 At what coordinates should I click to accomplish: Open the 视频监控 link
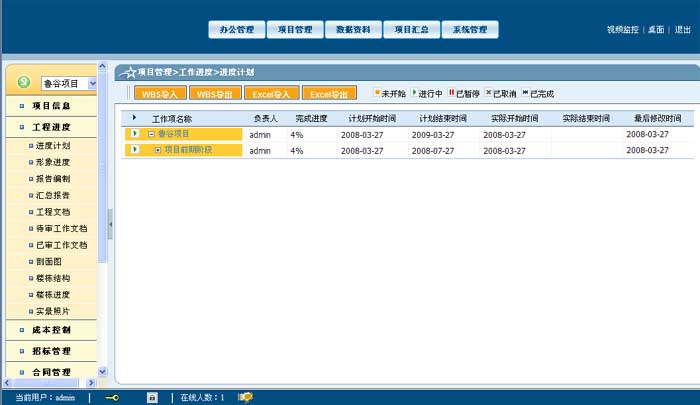[x=622, y=30]
